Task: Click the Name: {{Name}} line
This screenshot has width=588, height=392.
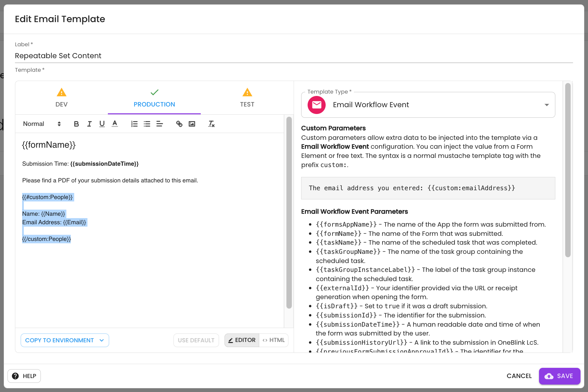Action: pyautogui.click(x=44, y=214)
